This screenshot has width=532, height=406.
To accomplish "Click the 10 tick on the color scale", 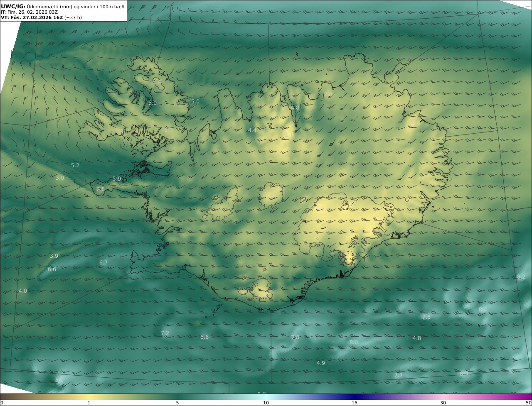I will pyautogui.click(x=266, y=402).
